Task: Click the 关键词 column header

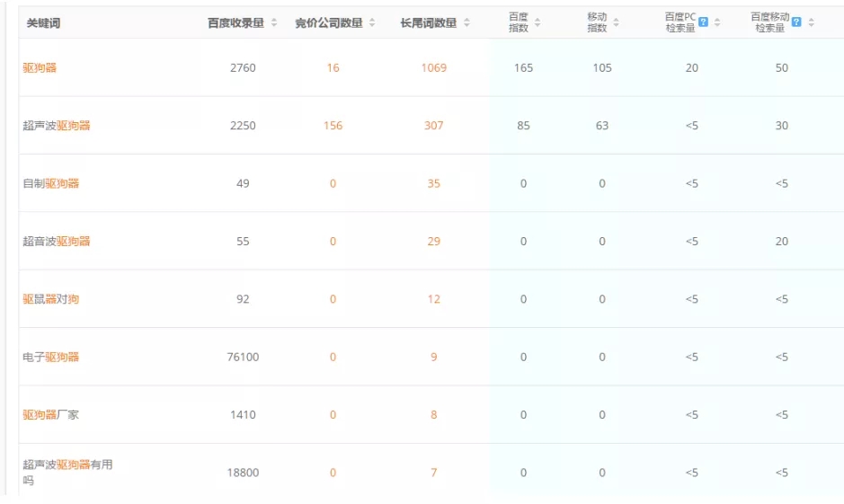Action: (x=43, y=23)
